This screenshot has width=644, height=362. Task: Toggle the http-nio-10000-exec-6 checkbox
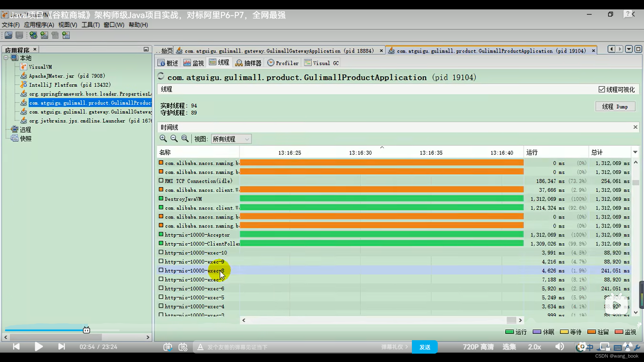pos(161,288)
